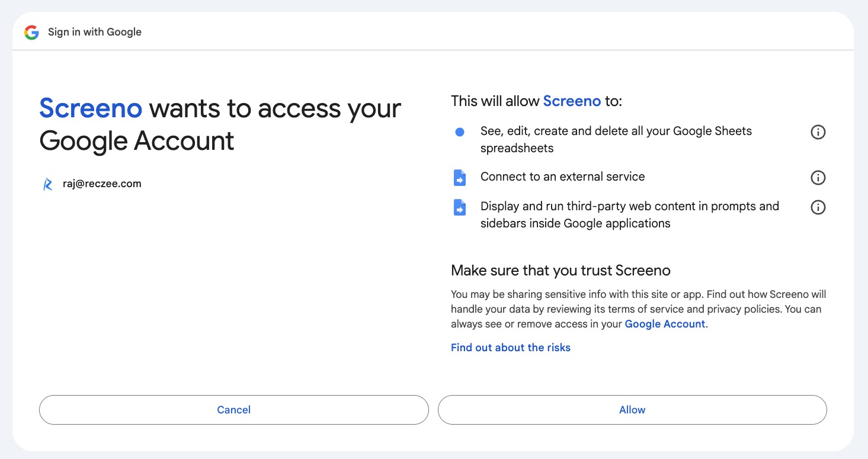Click the Reczee avatar next to raj@reczee.com
Screen dimensions: 868x459
click(47, 184)
